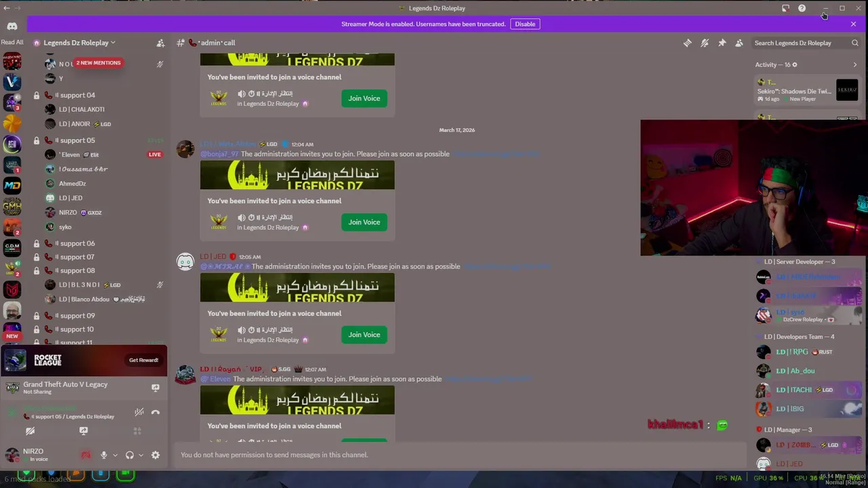Viewport: 868px width, 488px height.
Task: Click the @ Eleven mention in message
Action: click(216, 379)
